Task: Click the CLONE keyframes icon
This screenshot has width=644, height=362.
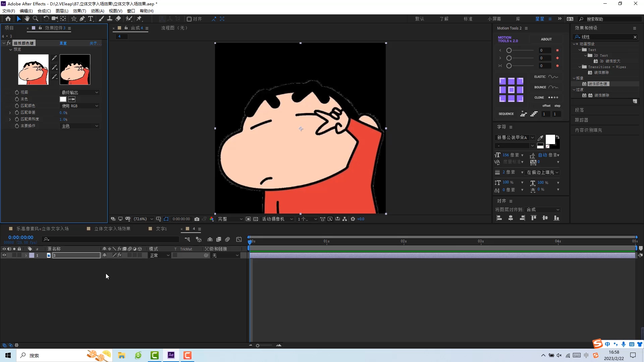Action: point(553,98)
